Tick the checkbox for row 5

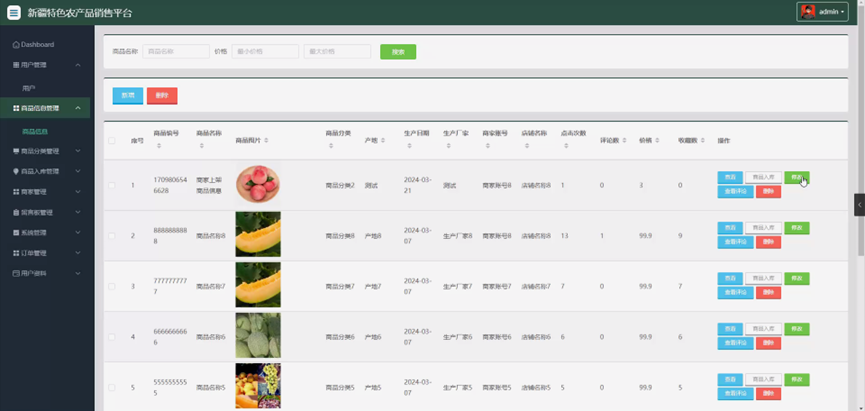(x=111, y=387)
